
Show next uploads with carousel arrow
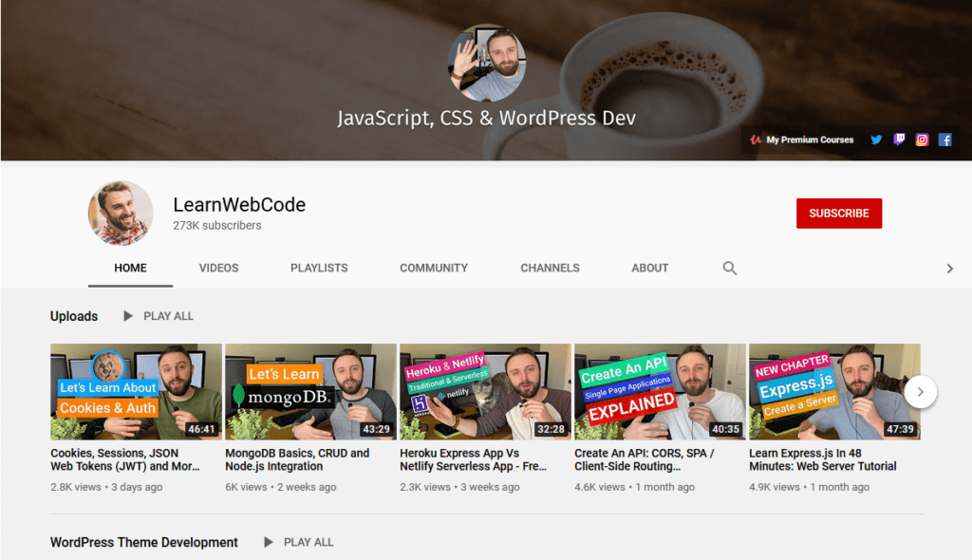pos(920,392)
